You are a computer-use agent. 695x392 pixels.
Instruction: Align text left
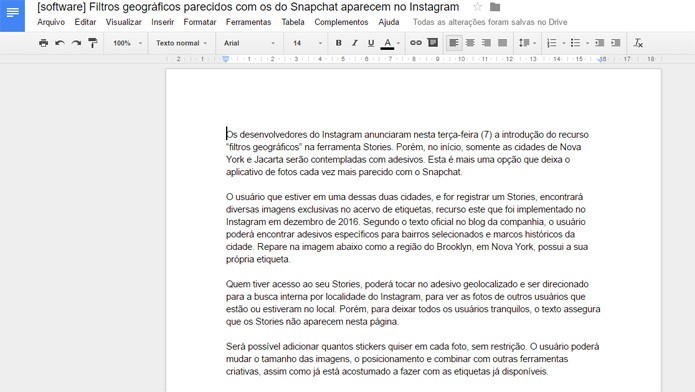[x=454, y=43]
